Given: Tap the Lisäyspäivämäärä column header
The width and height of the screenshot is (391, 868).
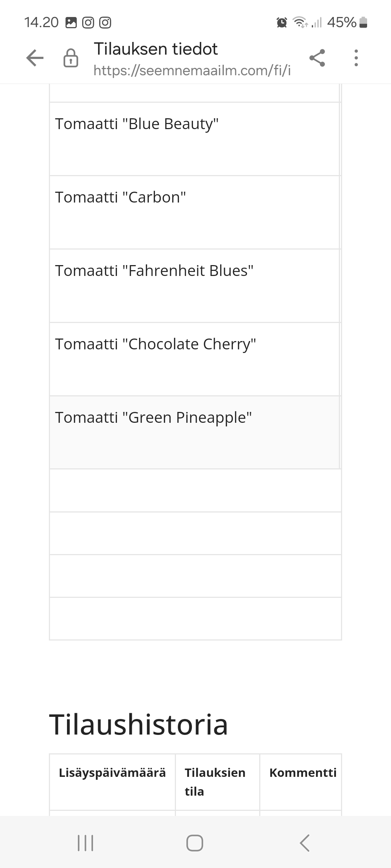Looking at the screenshot, I should (x=112, y=773).
